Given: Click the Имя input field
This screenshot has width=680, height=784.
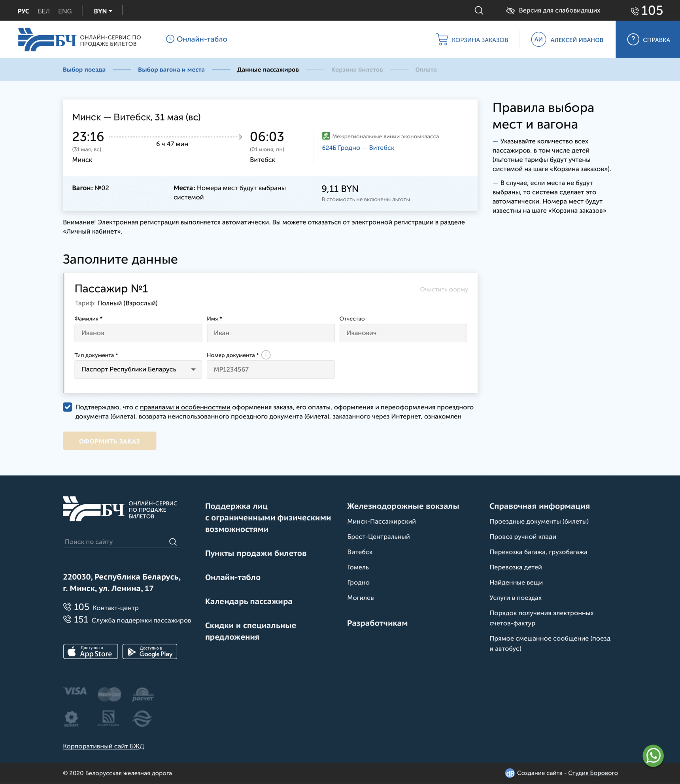Looking at the screenshot, I should pyautogui.click(x=270, y=333).
